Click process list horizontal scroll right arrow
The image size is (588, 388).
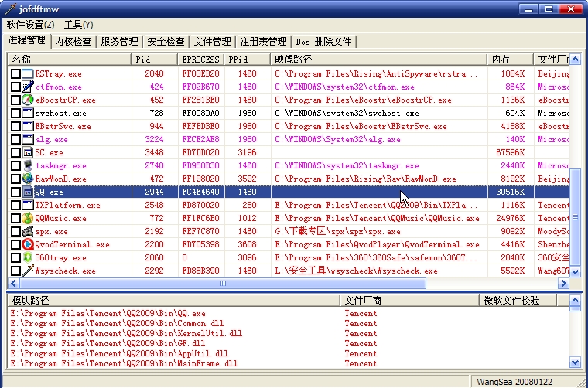coord(563,284)
